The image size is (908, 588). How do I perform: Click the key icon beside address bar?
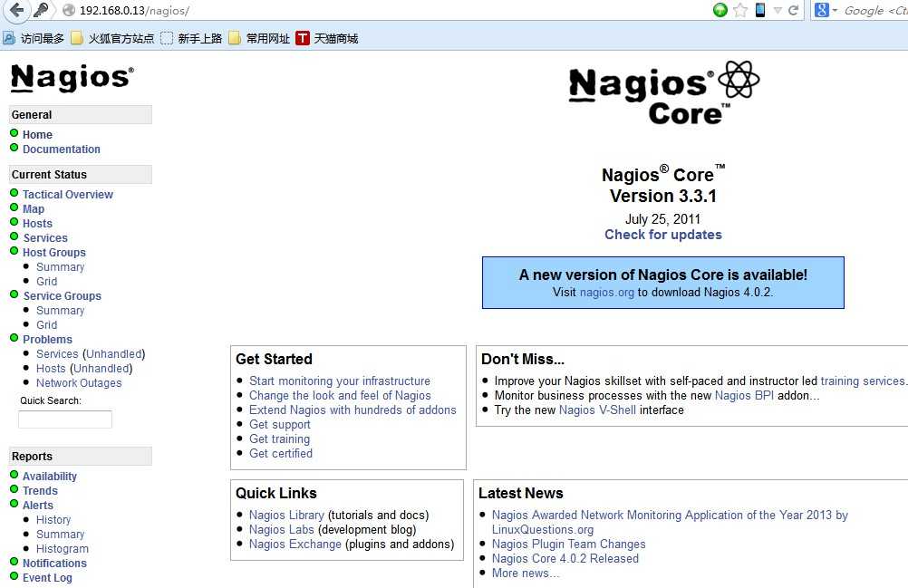[41, 10]
